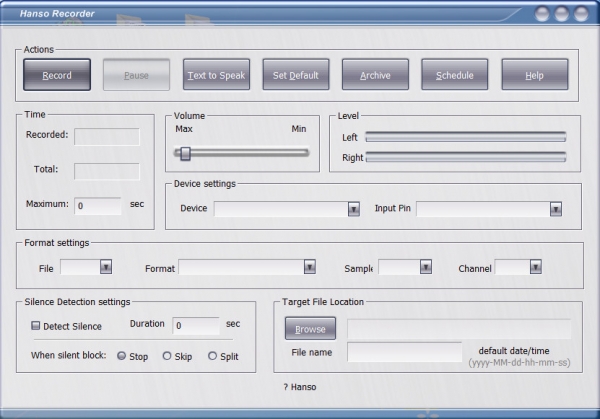
Task: Select the Split radio option
Action: [212, 356]
